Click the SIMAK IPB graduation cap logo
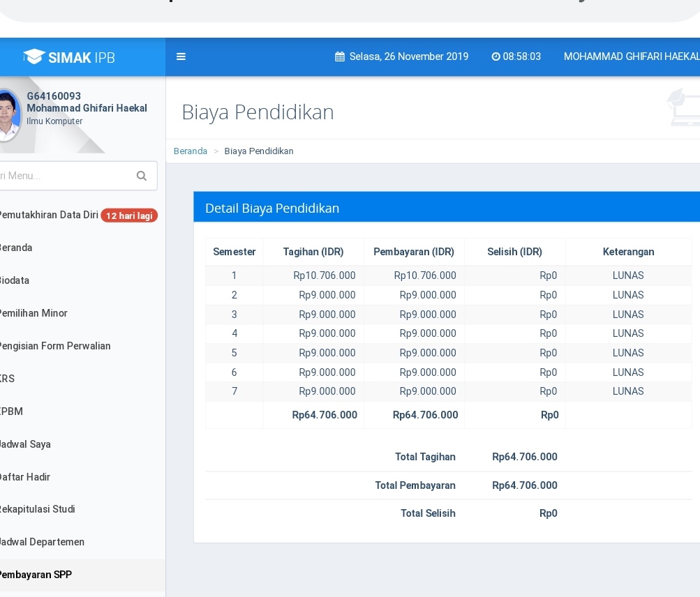The width and height of the screenshot is (700, 597). 34,56
